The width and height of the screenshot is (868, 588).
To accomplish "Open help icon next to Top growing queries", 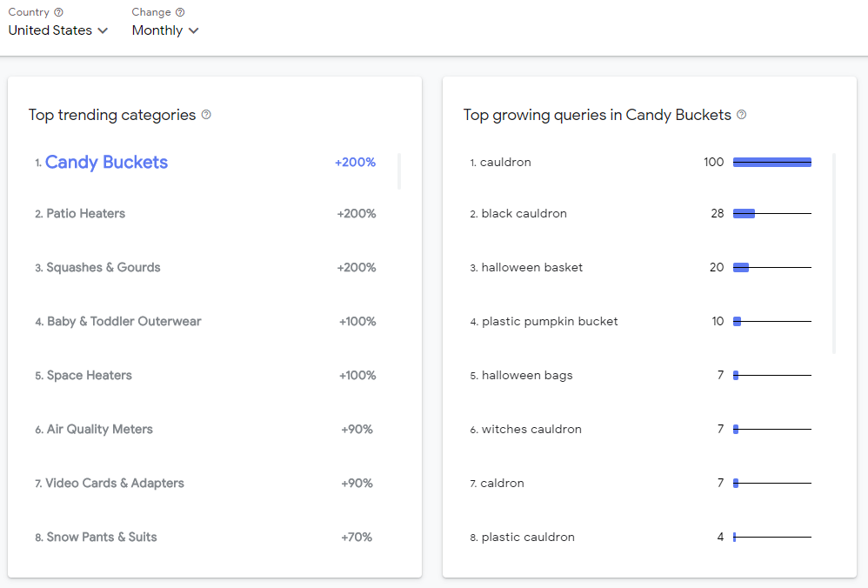I will point(742,115).
